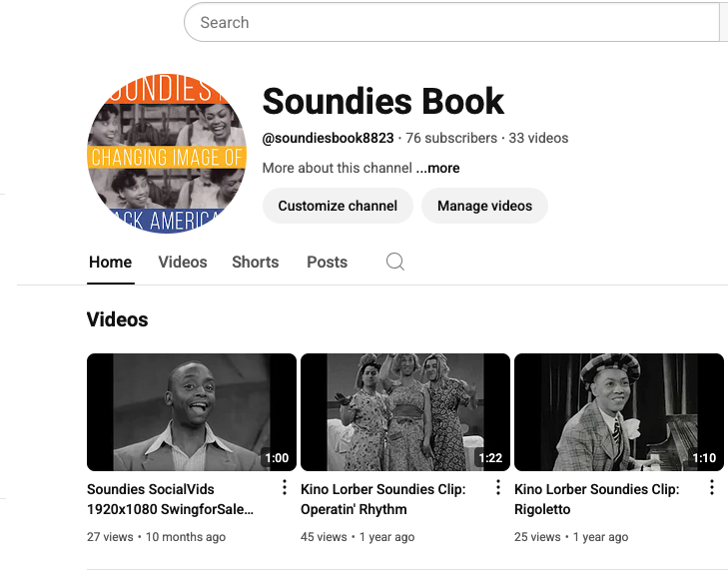
Task: Click the 33 videos count text
Action: (x=538, y=139)
